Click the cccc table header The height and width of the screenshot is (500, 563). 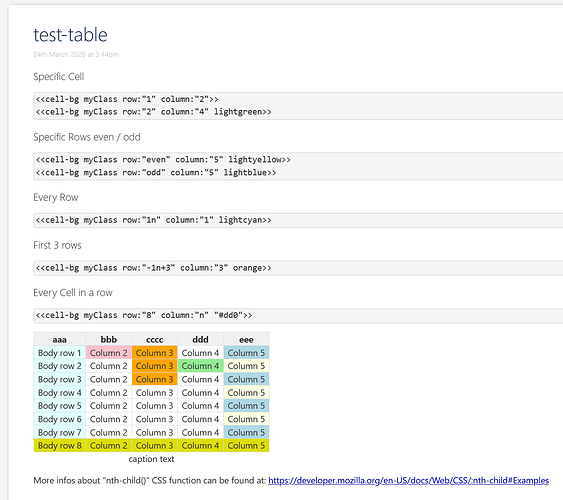[x=154, y=340]
